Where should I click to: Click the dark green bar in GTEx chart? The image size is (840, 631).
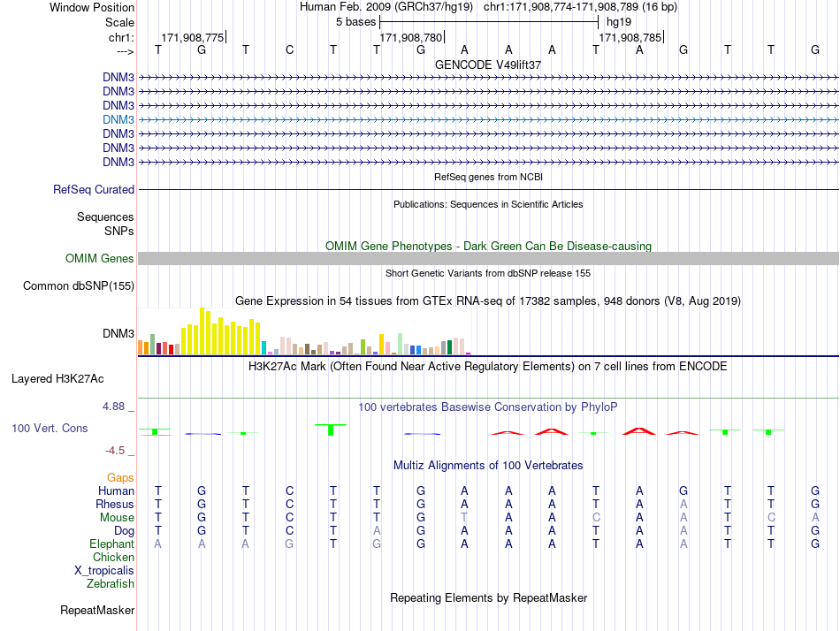[x=449, y=347]
